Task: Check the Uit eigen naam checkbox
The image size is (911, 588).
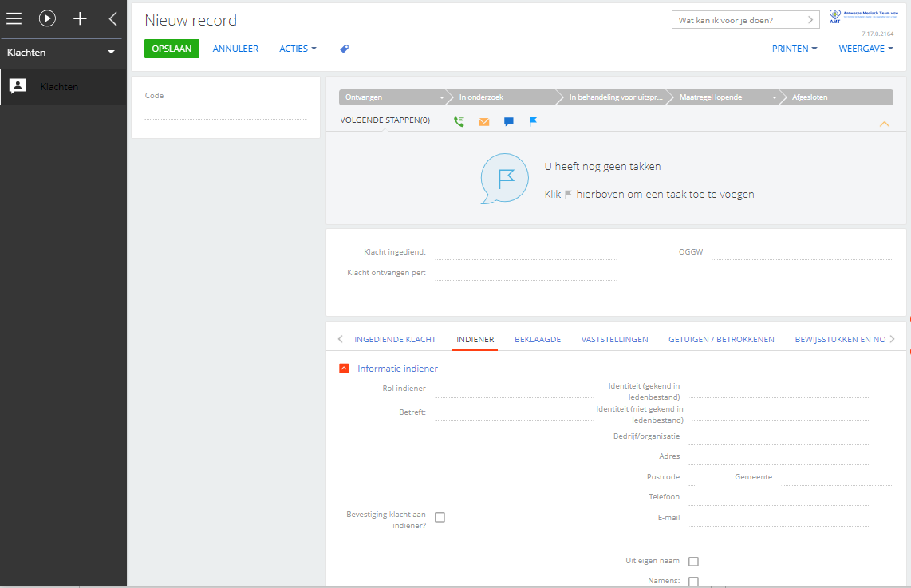Action: 693,562
